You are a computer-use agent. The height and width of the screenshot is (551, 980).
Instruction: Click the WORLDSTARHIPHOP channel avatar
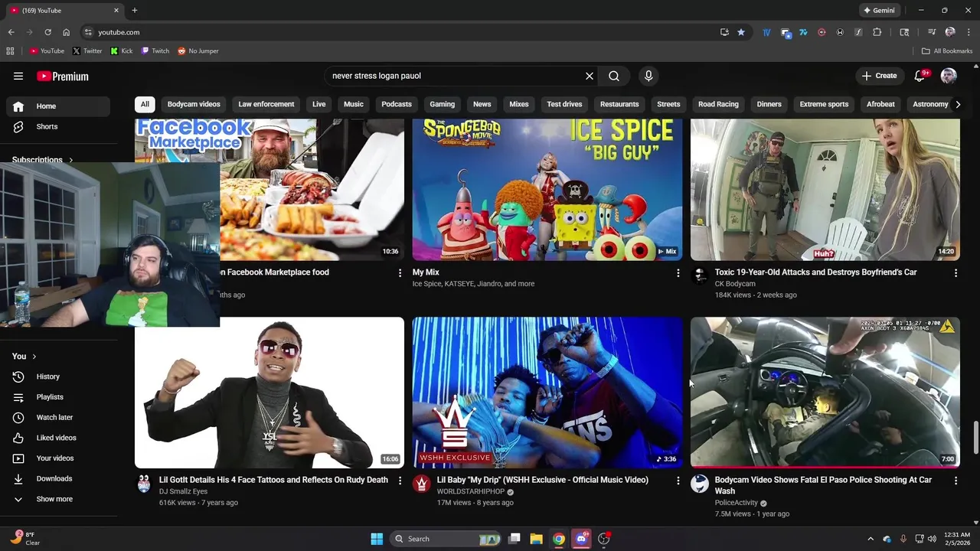[x=421, y=483]
